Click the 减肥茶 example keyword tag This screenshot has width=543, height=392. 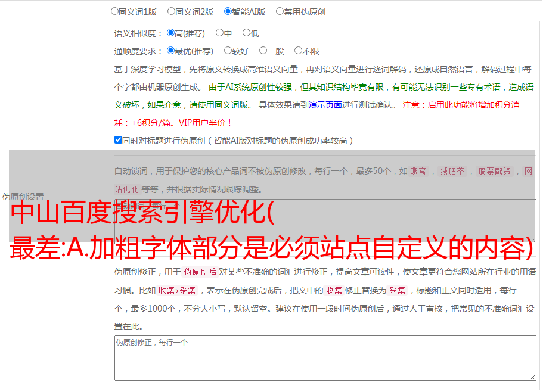(x=452, y=171)
